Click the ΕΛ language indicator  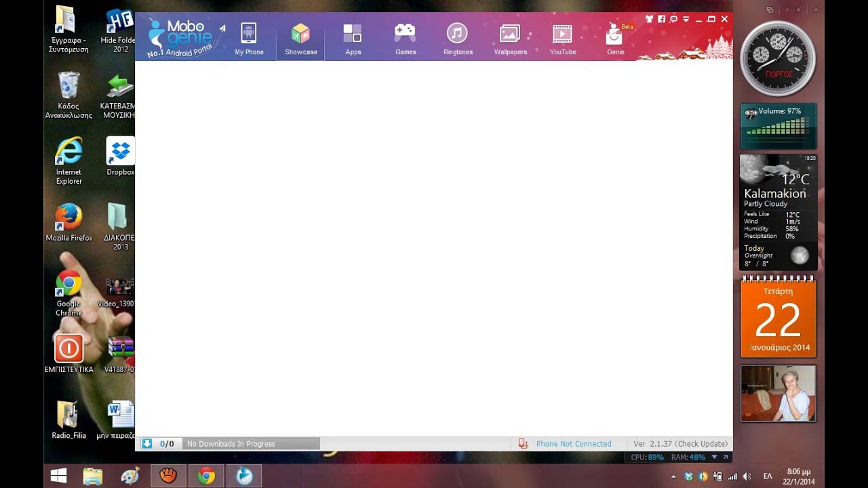(768, 476)
